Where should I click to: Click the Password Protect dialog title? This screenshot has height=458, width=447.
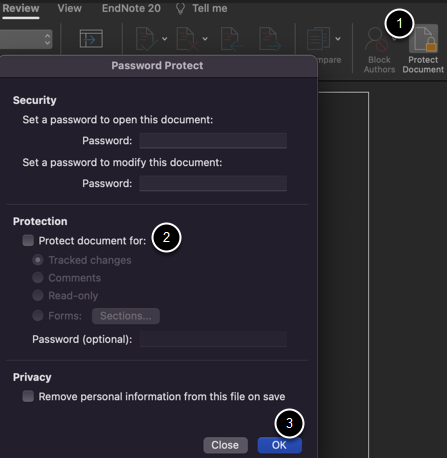tap(157, 66)
